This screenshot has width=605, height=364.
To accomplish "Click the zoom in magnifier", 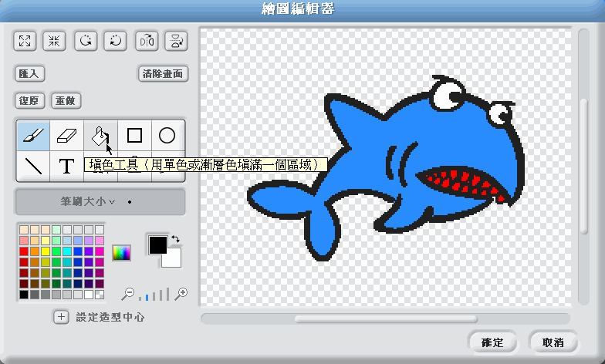I will pos(182,293).
